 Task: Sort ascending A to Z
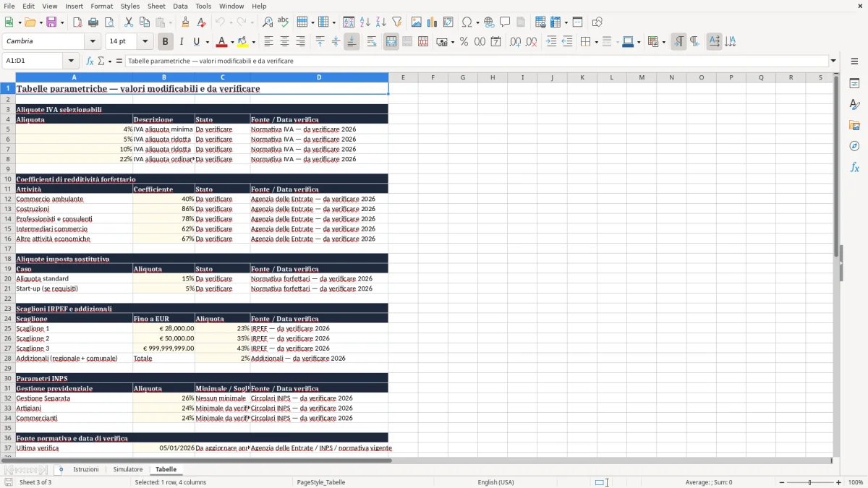pyautogui.click(x=365, y=22)
